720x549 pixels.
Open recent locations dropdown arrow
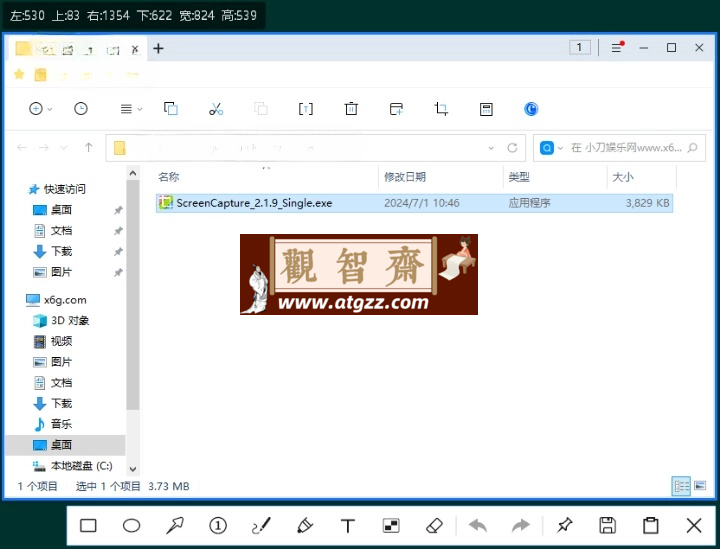pos(64,147)
